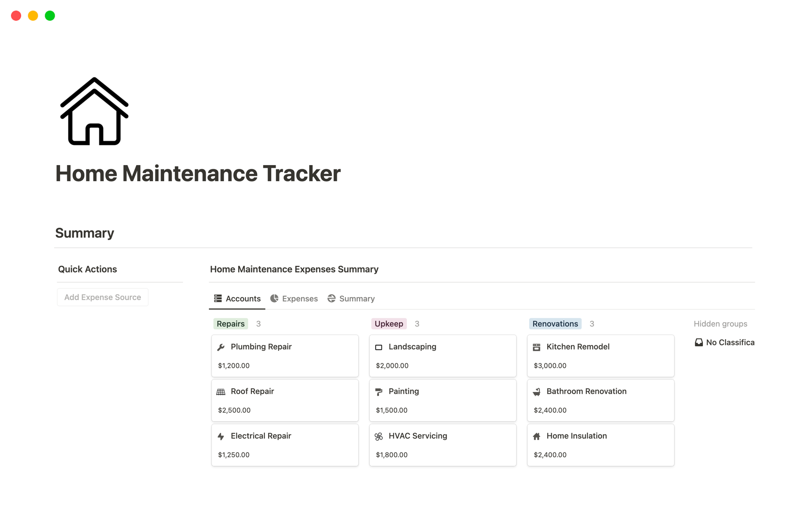Click the paint roller icon on Painting card
812x508 pixels.
pyautogui.click(x=379, y=391)
